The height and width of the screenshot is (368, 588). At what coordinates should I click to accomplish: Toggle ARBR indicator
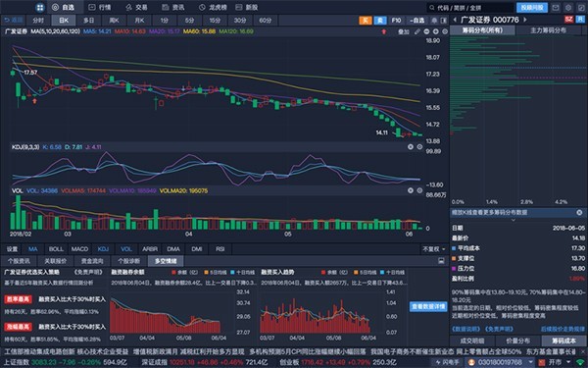click(150, 249)
